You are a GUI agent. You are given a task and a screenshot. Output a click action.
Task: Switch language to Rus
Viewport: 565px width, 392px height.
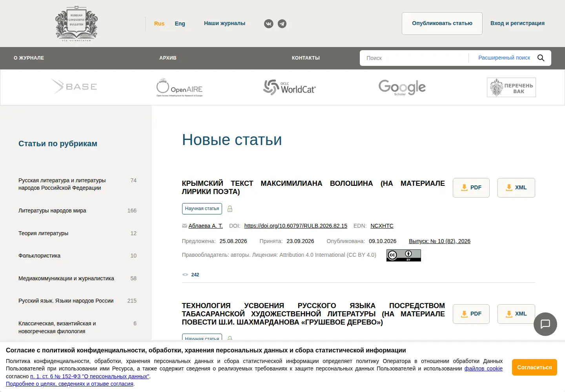159,24
